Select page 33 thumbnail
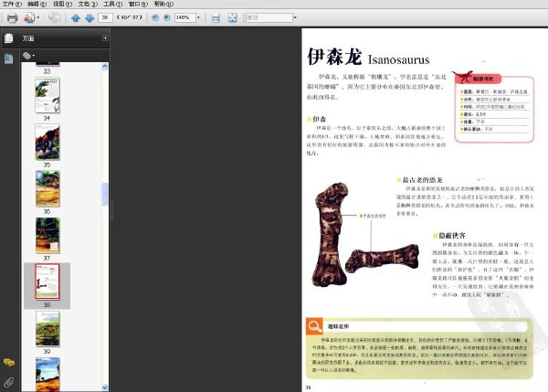 [x=47, y=64]
